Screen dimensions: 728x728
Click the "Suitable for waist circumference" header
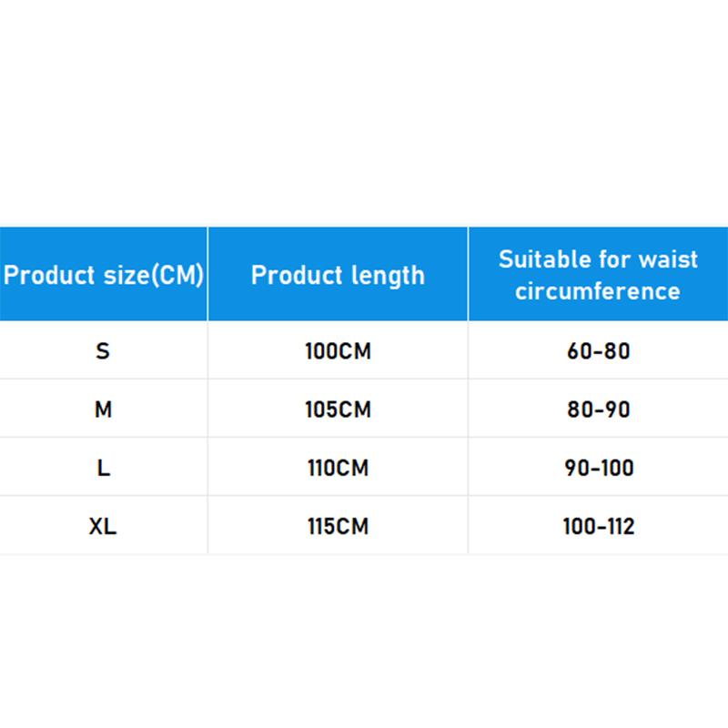(x=598, y=275)
